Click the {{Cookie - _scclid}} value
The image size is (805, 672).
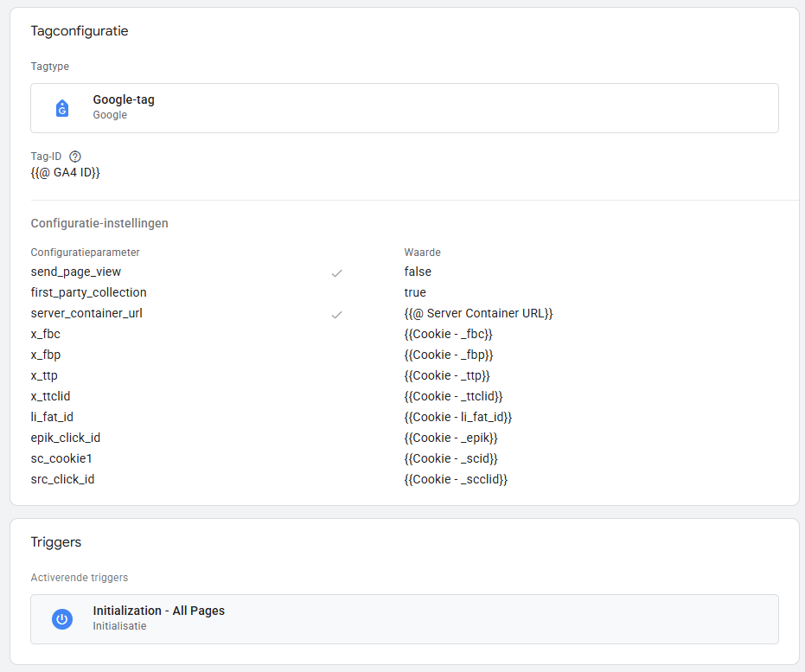tap(456, 479)
